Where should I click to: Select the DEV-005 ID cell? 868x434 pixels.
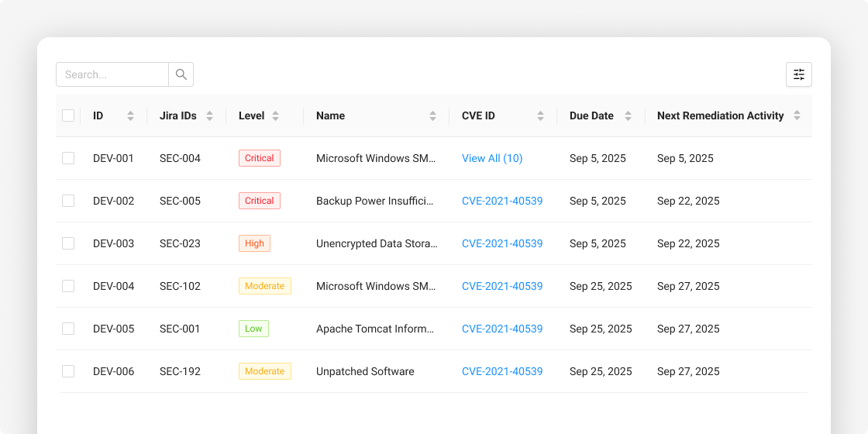tap(113, 329)
